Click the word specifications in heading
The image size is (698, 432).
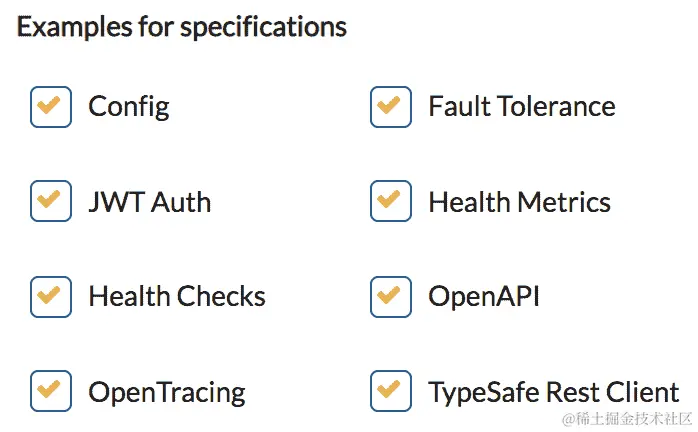263,28
